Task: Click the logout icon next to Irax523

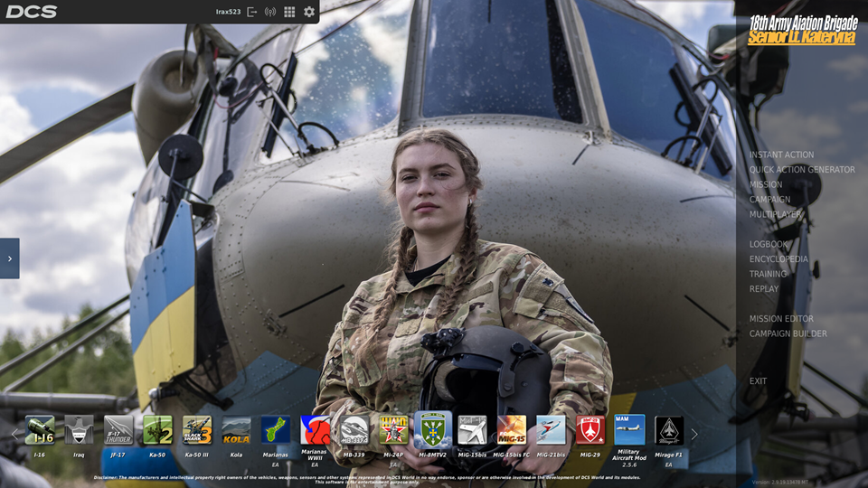Action: (252, 12)
